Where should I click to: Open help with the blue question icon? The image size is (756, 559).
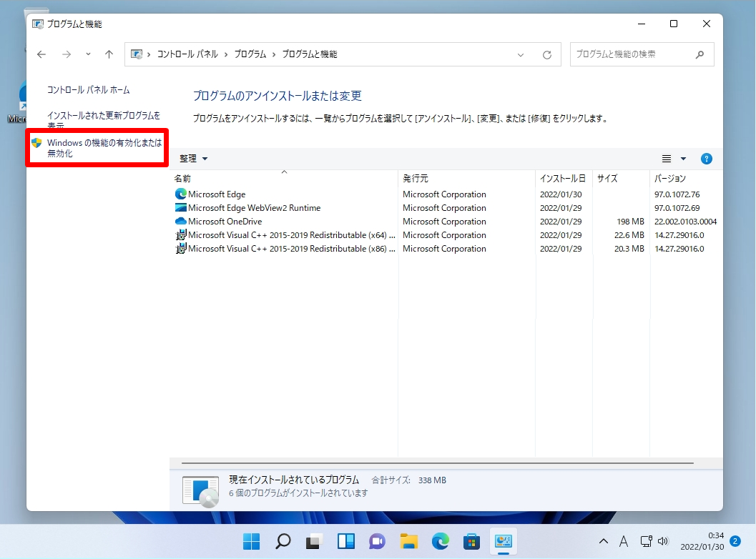pos(707,159)
